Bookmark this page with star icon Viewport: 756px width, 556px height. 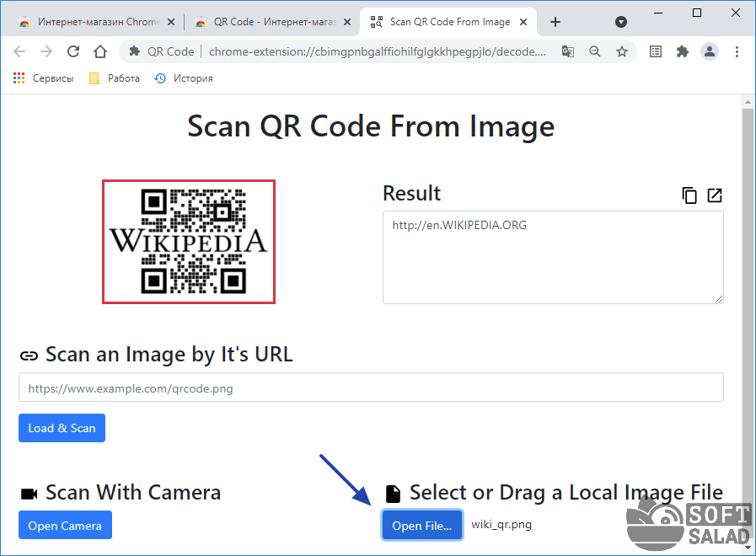coord(622,51)
